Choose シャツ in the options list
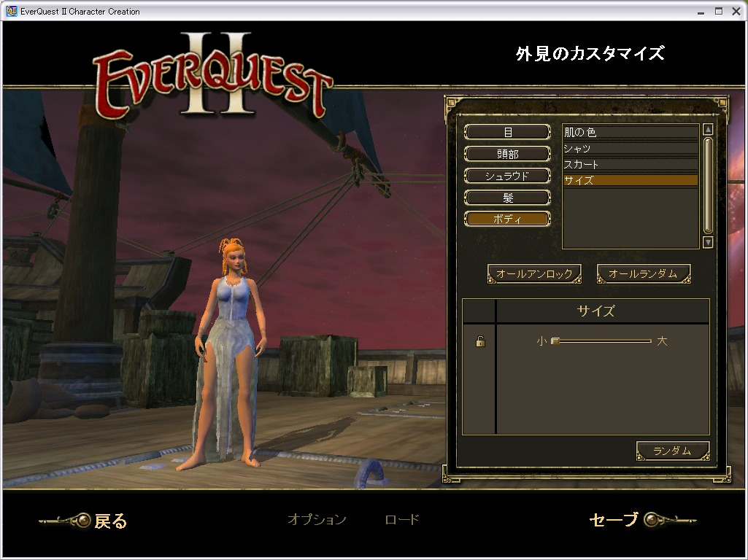 (631, 148)
